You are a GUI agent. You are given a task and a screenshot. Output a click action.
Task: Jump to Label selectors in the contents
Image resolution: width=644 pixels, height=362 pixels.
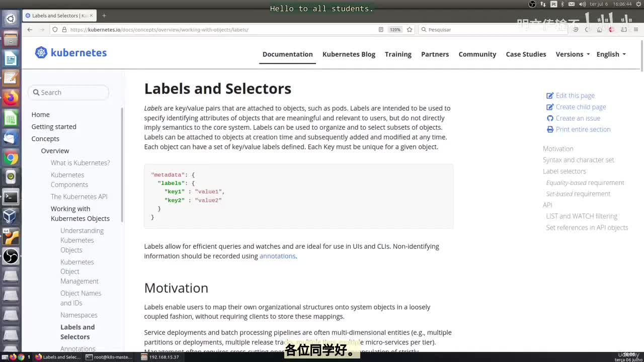565,171
